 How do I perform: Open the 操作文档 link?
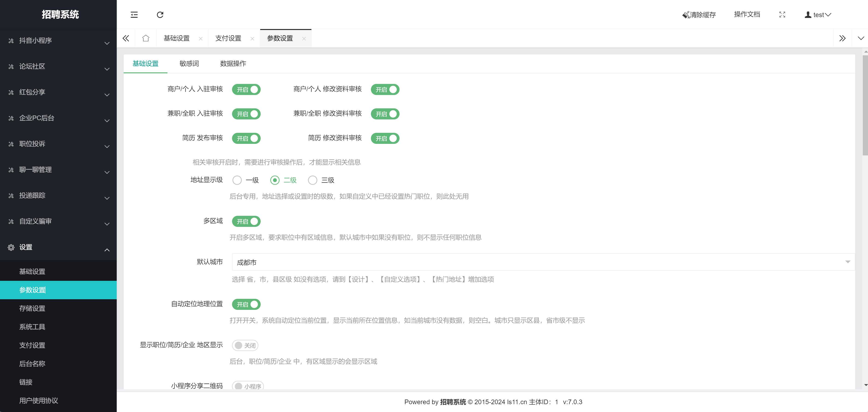(747, 15)
